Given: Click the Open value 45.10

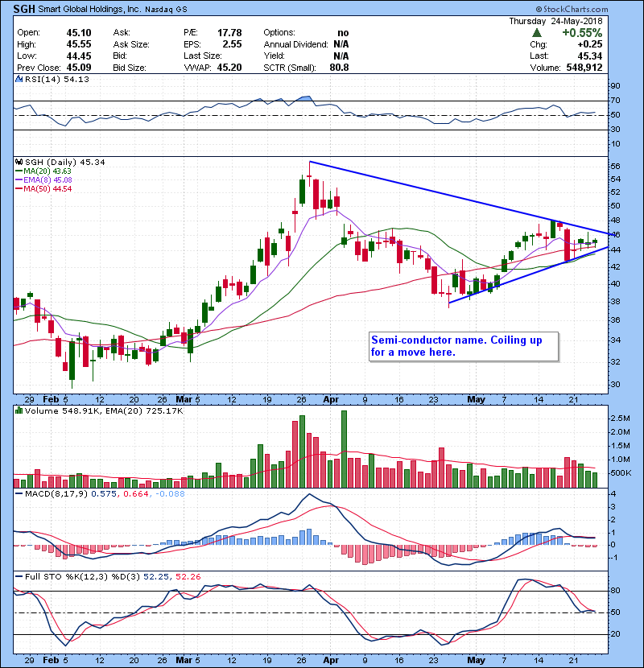Looking at the screenshot, I should point(79,33).
